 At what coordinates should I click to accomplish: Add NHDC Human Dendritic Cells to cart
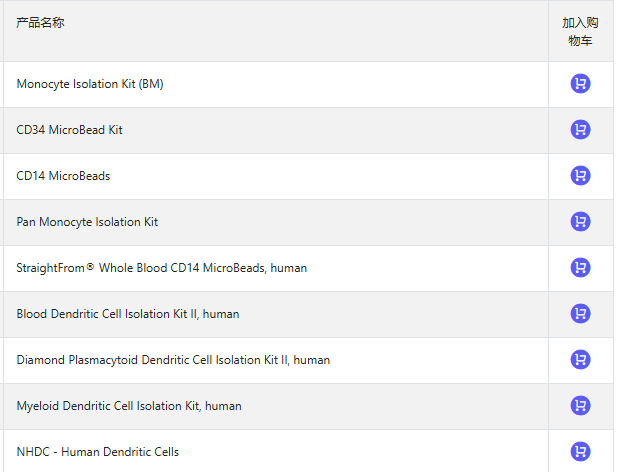point(580,452)
